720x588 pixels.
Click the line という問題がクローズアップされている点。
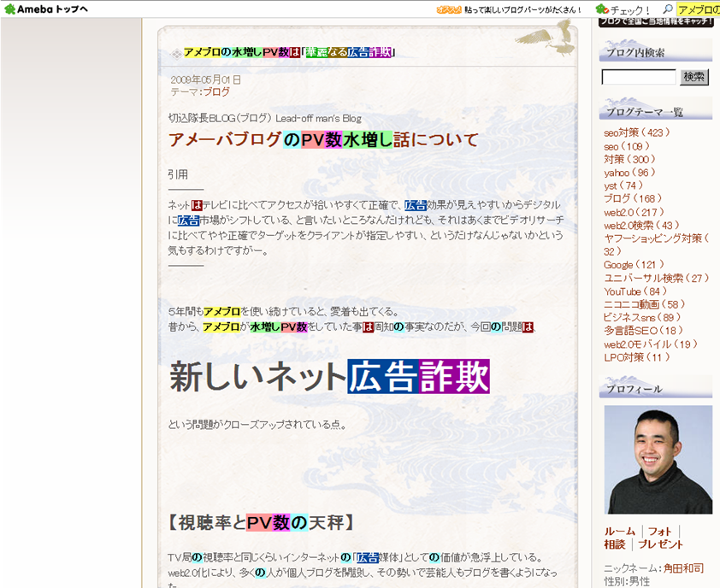point(257,425)
